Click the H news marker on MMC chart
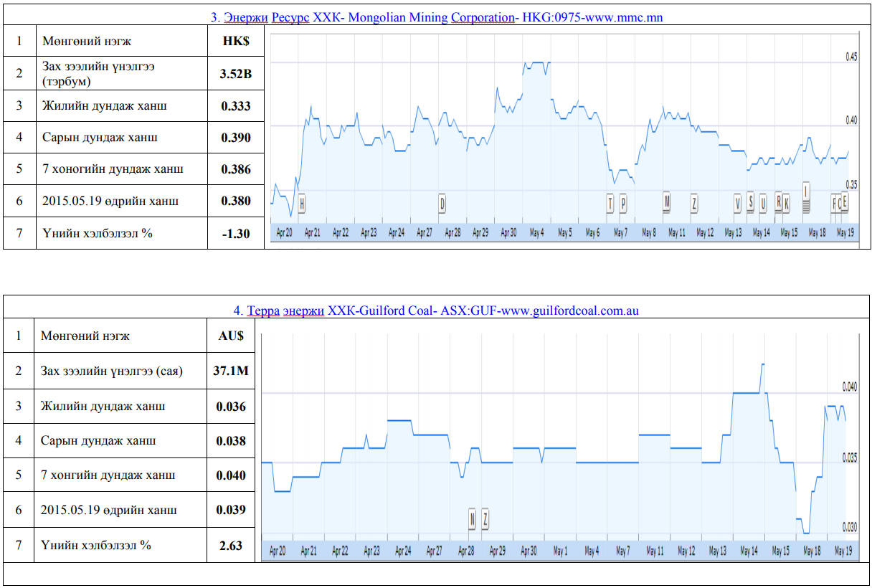The height and width of the screenshot is (588, 872). 302,204
